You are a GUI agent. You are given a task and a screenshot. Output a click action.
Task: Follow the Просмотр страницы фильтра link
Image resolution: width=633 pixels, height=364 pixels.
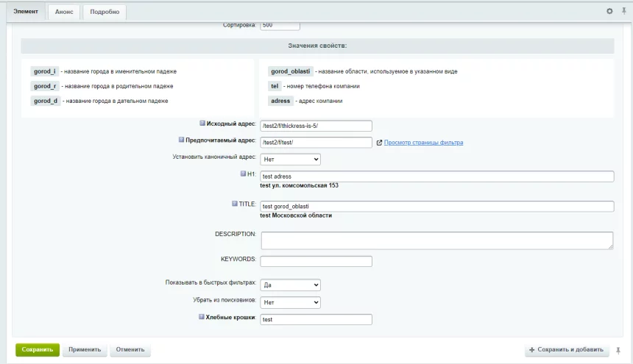(423, 143)
